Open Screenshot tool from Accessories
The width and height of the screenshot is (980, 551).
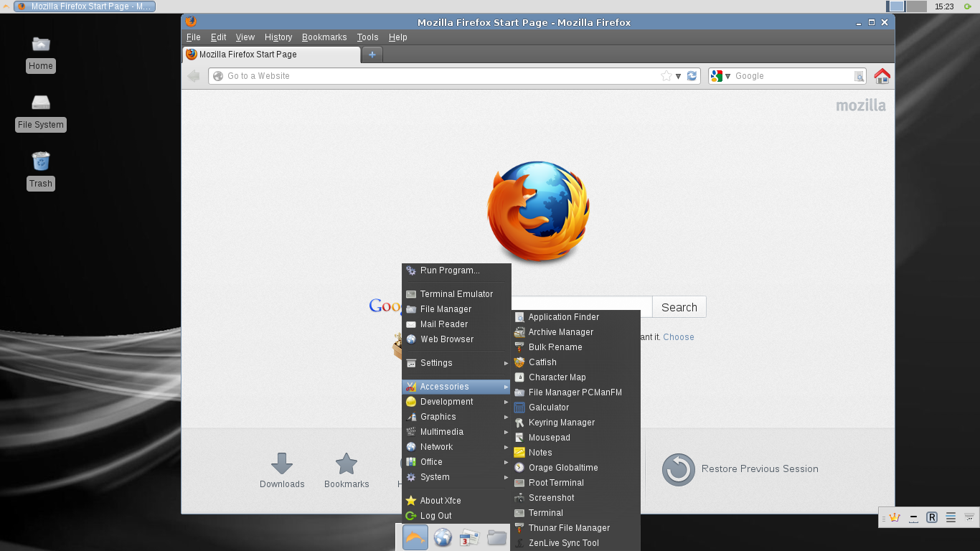[x=575, y=498]
